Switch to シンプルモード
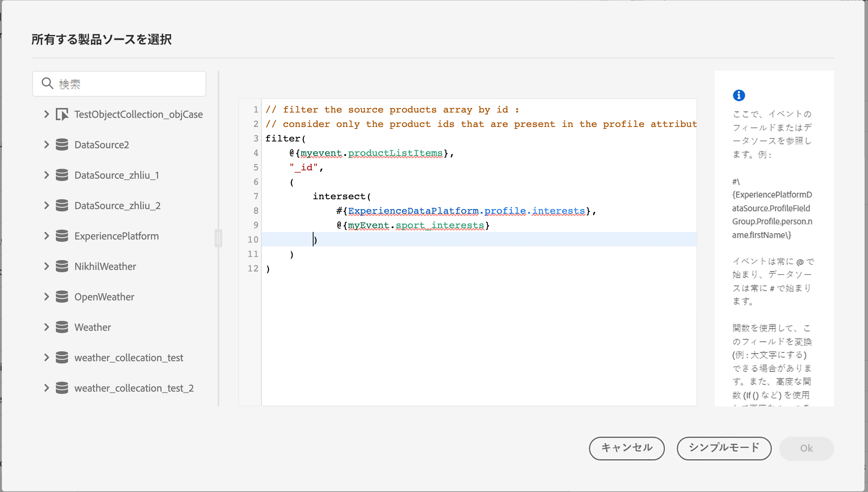Image resolution: width=868 pixels, height=492 pixels. tap(724, 448)
